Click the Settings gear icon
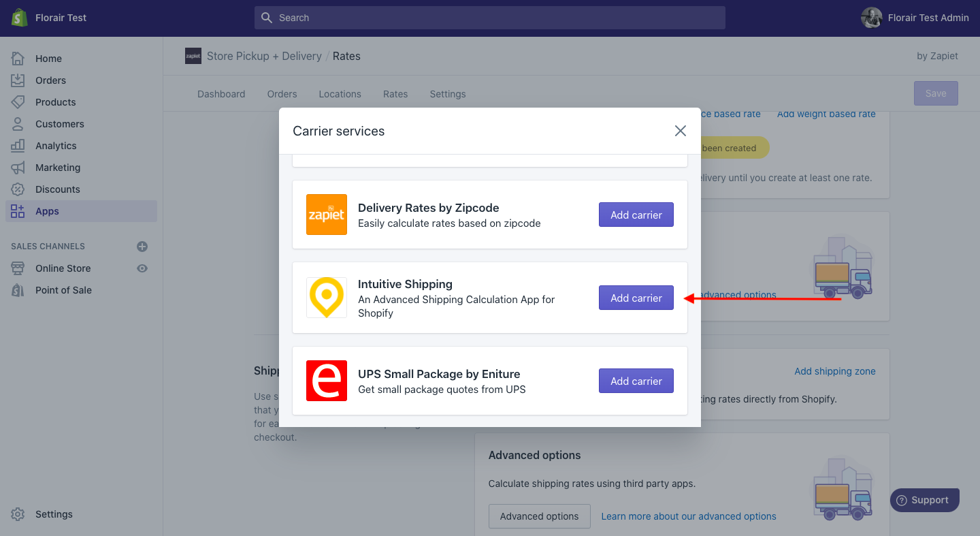The width and height of the screenshot is (980, 536). click(18, 514)
